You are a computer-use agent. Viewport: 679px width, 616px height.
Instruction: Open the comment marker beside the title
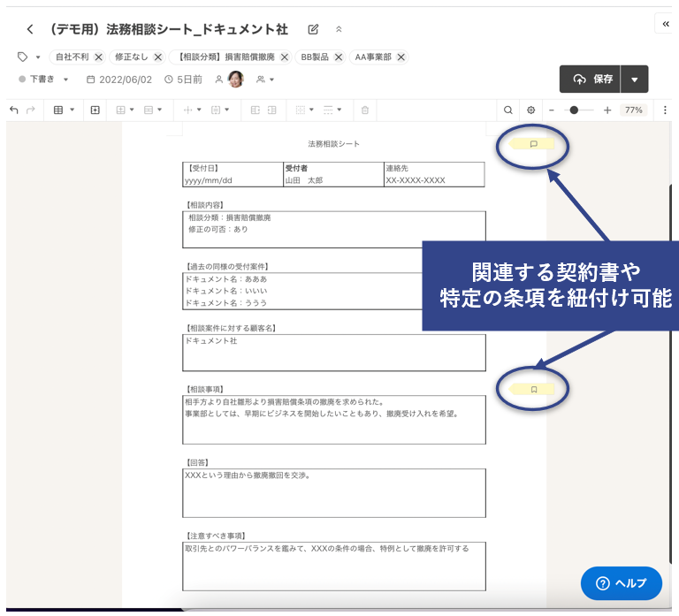[x=533, y=143]
